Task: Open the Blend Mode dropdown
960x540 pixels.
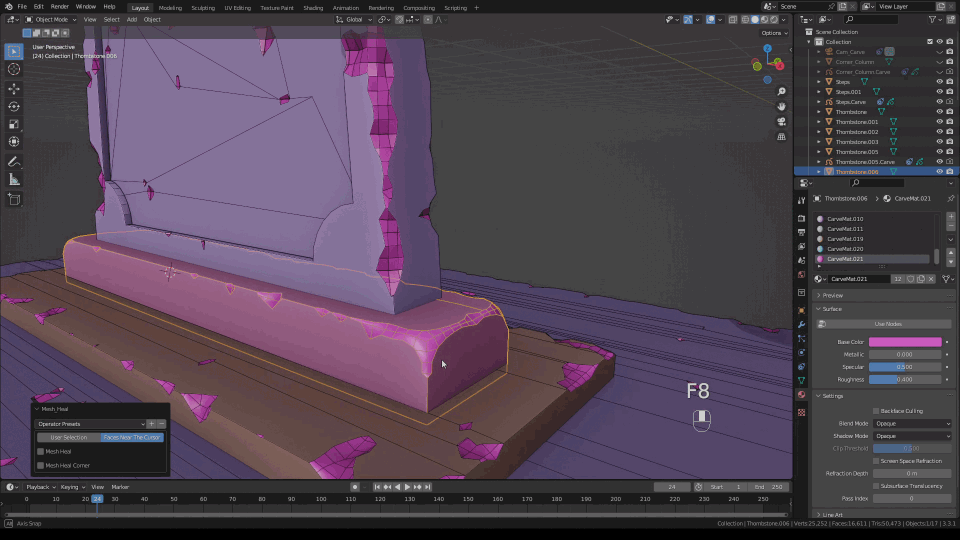Action: (x=912, y=423)
